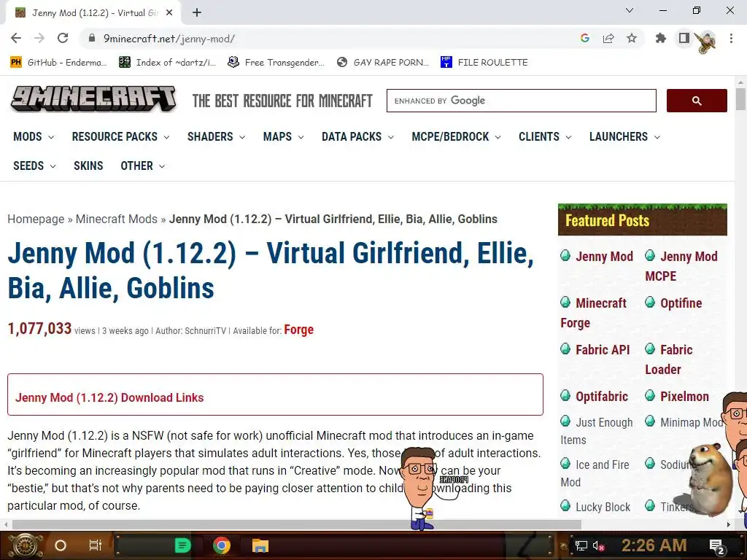The image size is (747, 560).
Task: Expand the DATA PACKS menu
Action: tap(357, 136)
